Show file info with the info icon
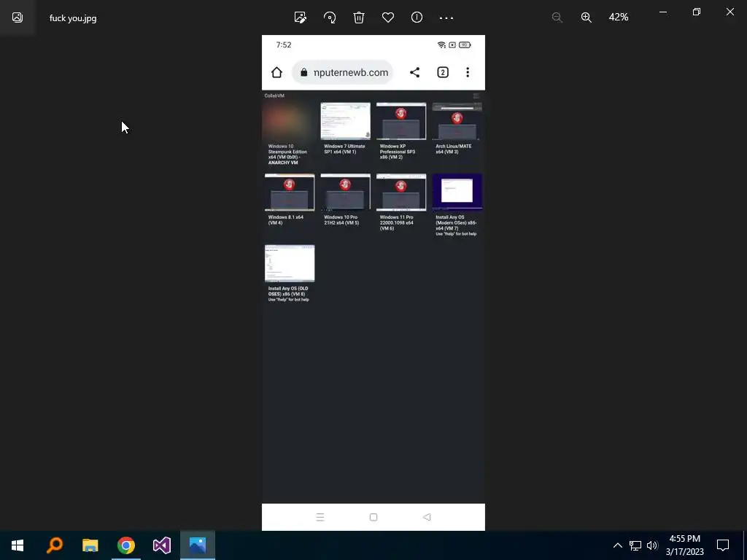The height and width of the screenshot is (560, 747). point(417,17)
